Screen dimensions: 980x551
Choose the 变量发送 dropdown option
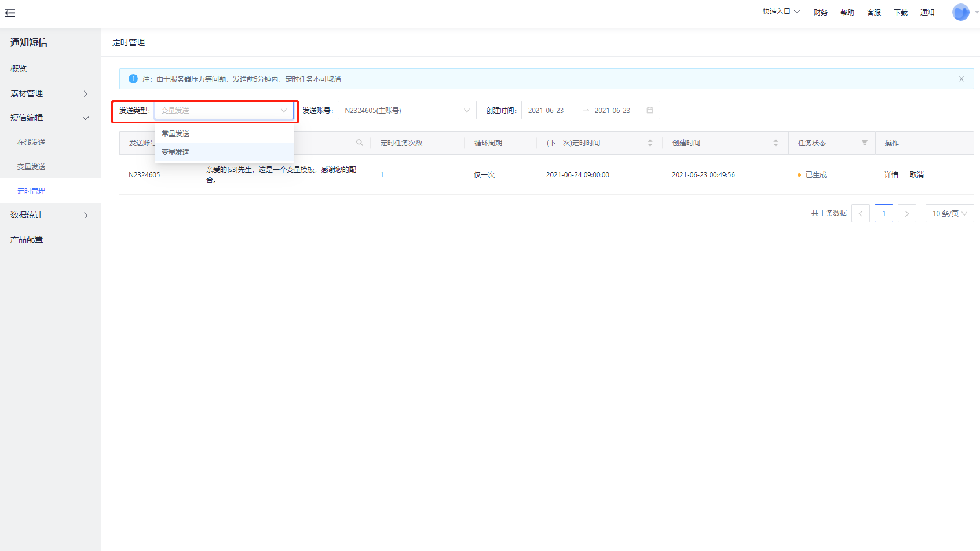coord(224,152)
